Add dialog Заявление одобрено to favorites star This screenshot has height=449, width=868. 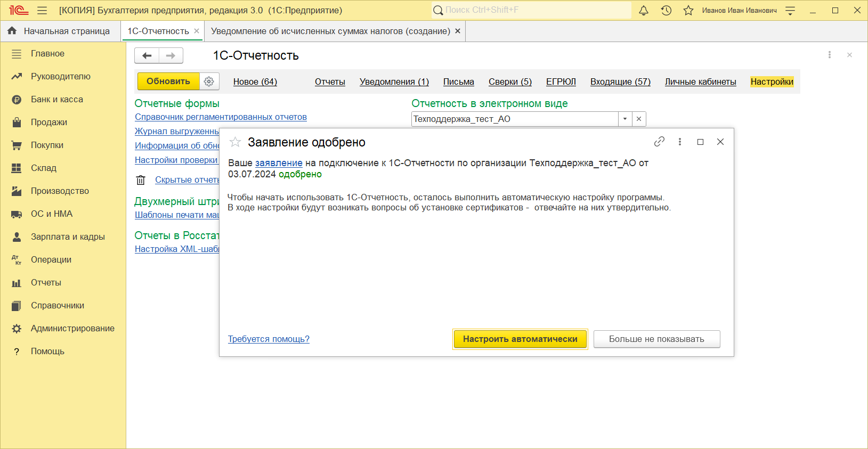click(x=235, y=142)
